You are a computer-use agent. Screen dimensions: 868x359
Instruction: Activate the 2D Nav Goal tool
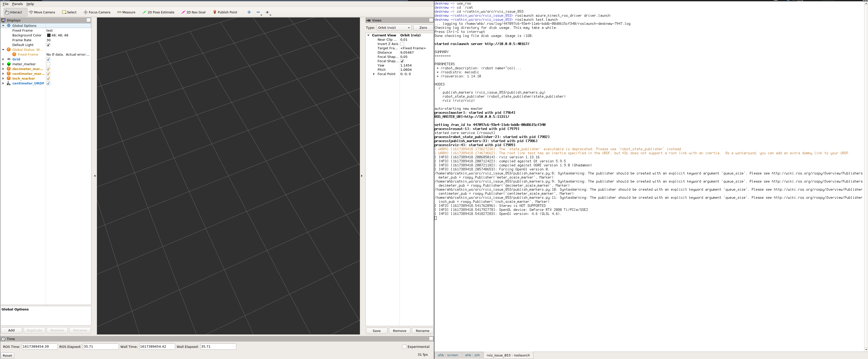click(193, 12)
